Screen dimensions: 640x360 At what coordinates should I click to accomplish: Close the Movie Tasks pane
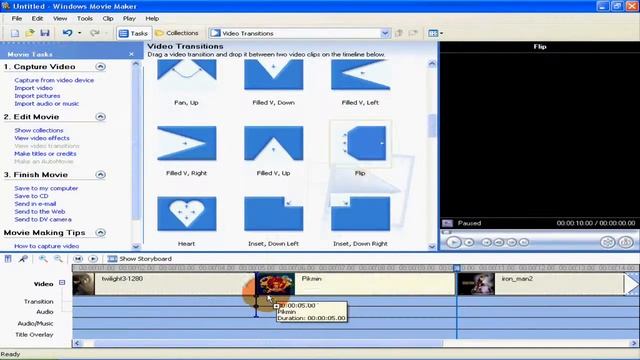(x=131, y=54)
